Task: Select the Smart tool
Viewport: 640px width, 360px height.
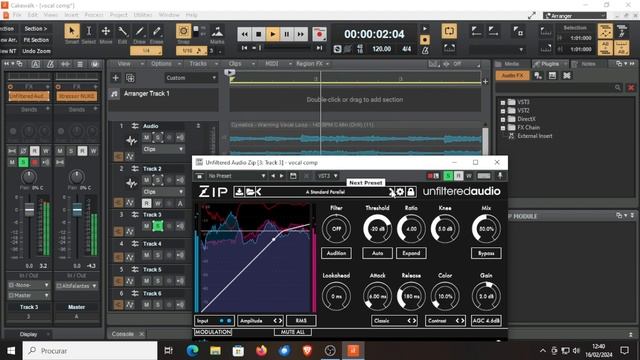Action: point(72,31)
